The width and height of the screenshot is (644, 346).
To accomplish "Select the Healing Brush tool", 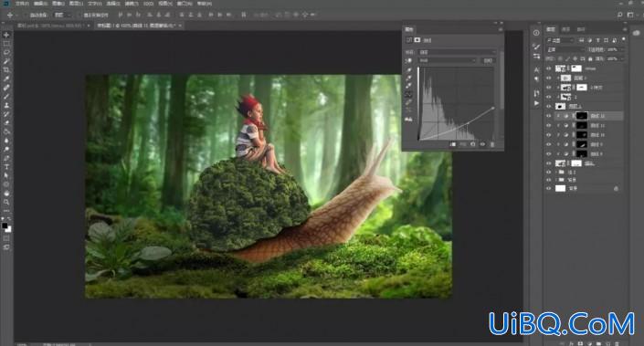I will pyautogui.click(x=6, y=88).
